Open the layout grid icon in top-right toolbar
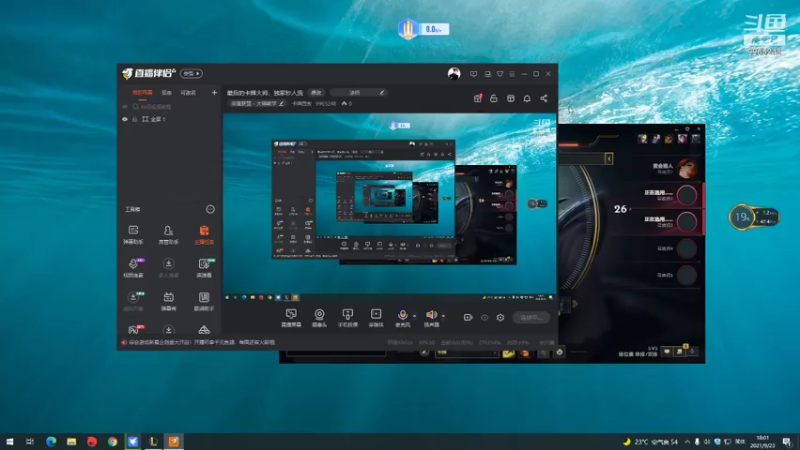This screenshot has height=450, width=800. click(511, 98)
